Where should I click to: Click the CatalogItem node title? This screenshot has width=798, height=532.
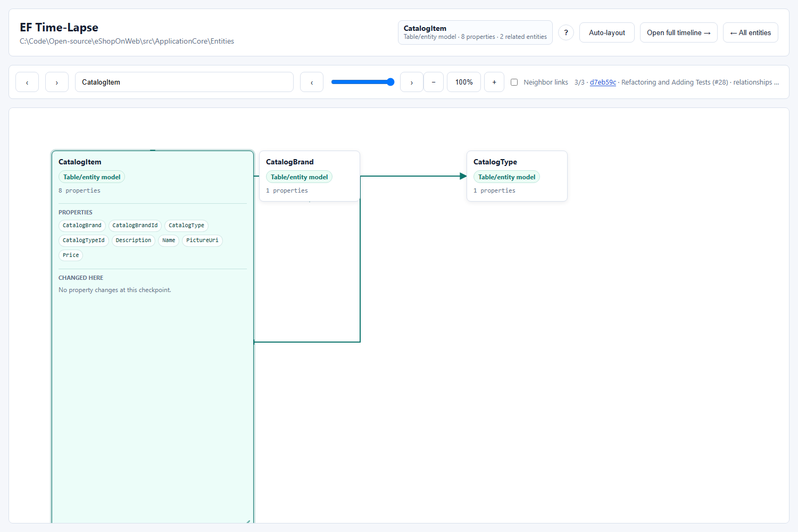tap(80, 162)
